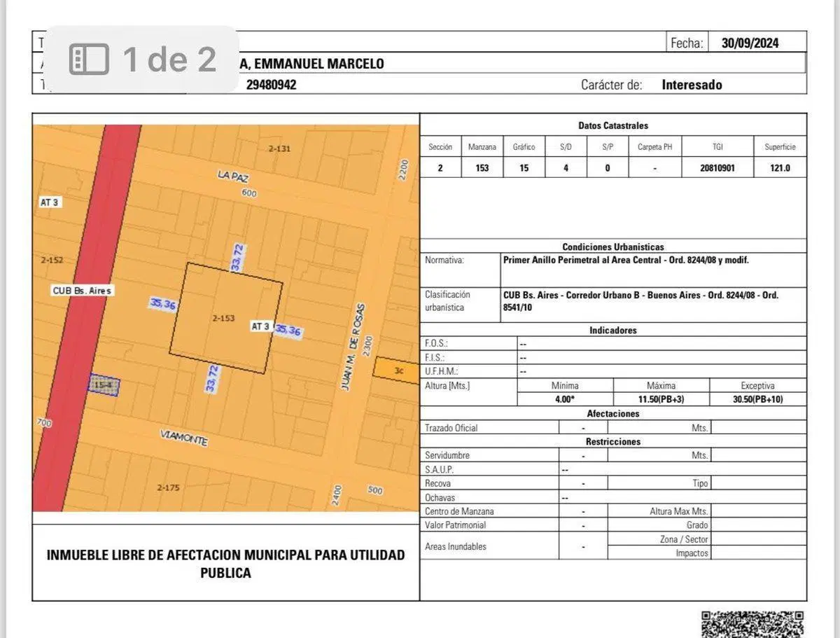Viewport: 840px width, 638px height.
Task: Click the 'Exceptiva' height header
Action: coord(758,386)
